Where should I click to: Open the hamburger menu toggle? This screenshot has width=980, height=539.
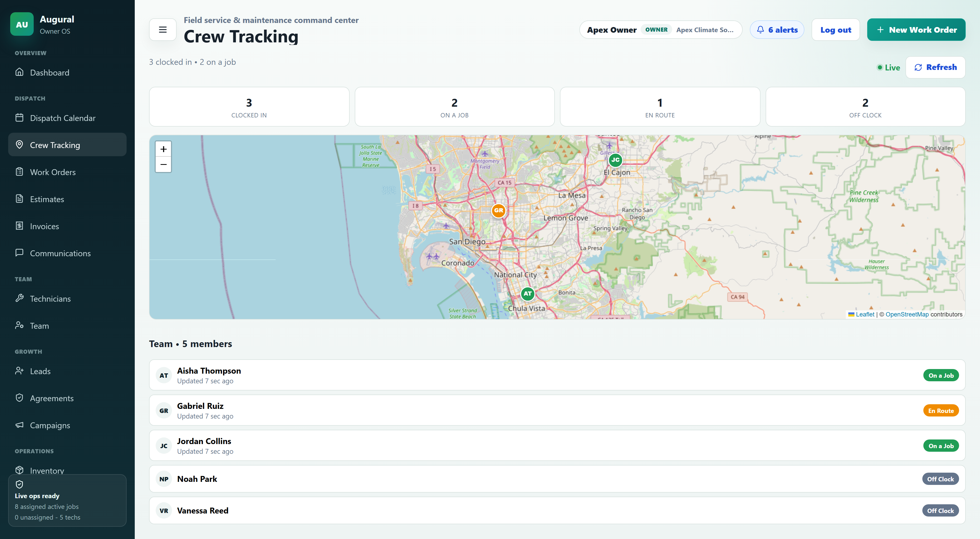click(163, 30)
